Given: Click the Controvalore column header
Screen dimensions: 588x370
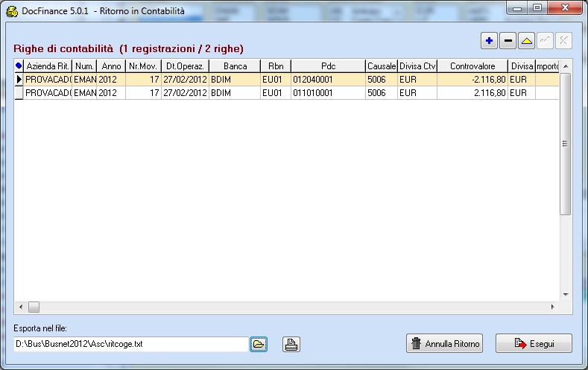Looking at the screenshot, I should point(472,66).
